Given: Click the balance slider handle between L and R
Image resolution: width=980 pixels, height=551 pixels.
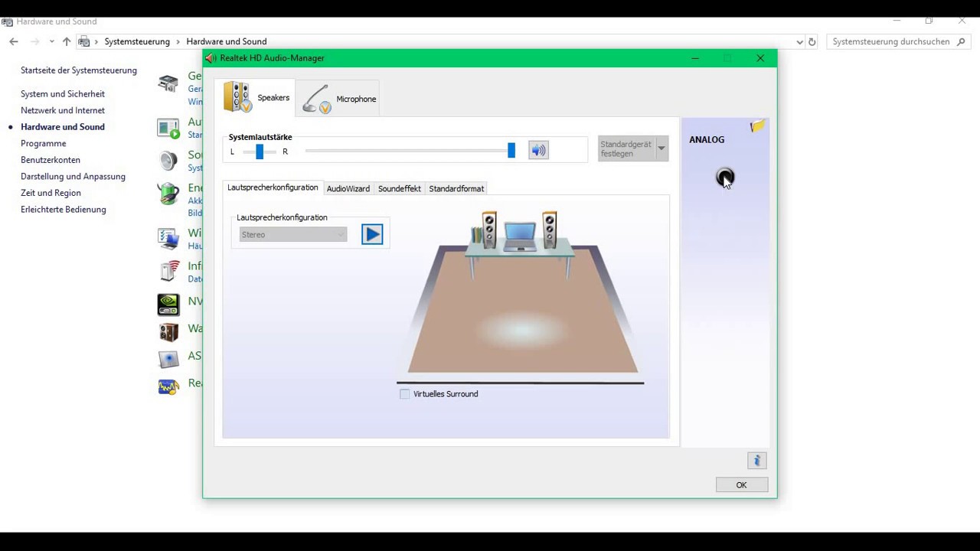Looking at the screenshot, I should (x=260, y=152).
